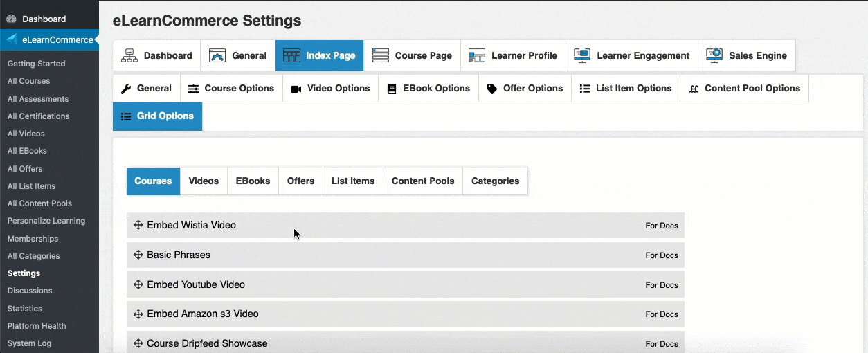This screenshot has height=353, width=868.
Task: Grab move handle of Embed Amazon s3 Video
Action: click(x=138, y=314)
